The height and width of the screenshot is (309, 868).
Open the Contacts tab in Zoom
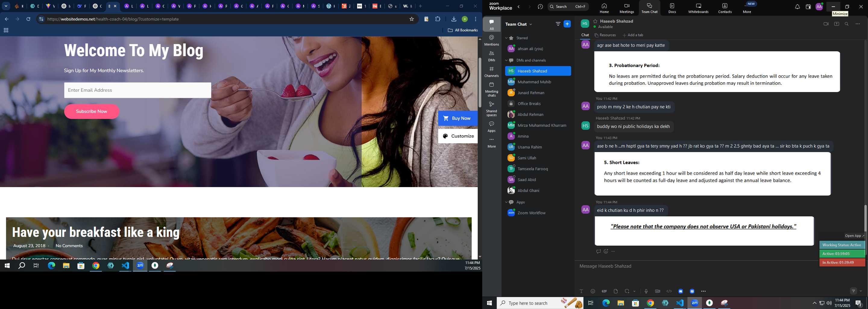click(x=725, y=8)
